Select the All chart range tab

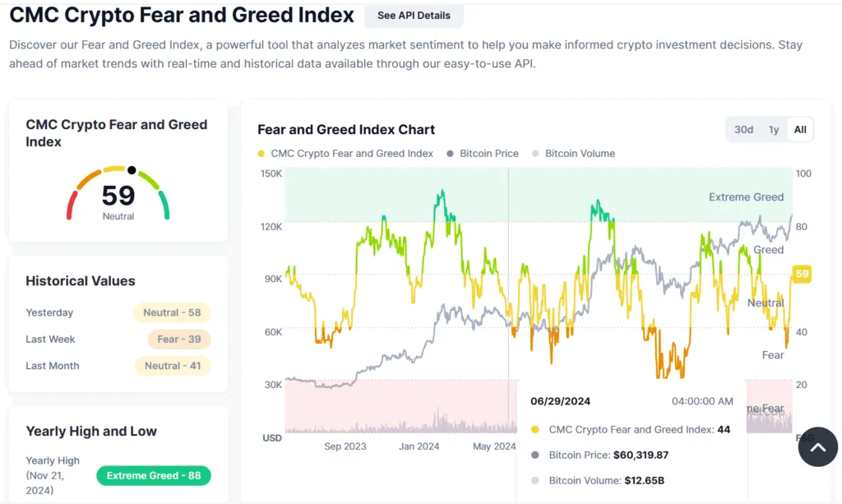800,130
